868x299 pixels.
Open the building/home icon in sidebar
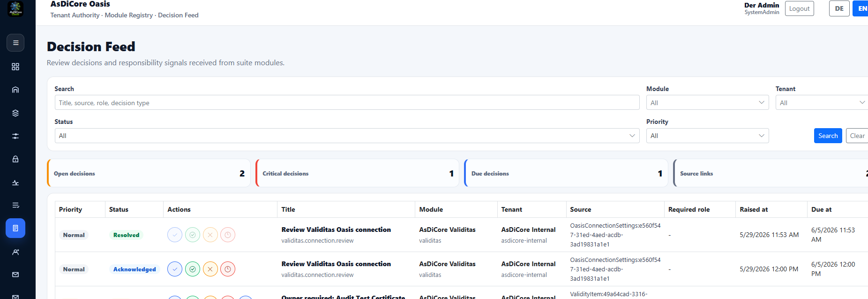pyautogui.click(x=15, y=90)
